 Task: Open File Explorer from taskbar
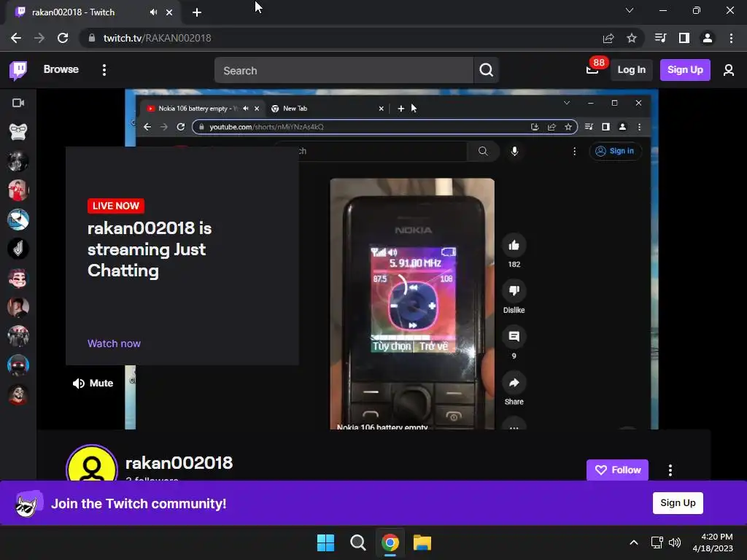(x=422, y=542)
